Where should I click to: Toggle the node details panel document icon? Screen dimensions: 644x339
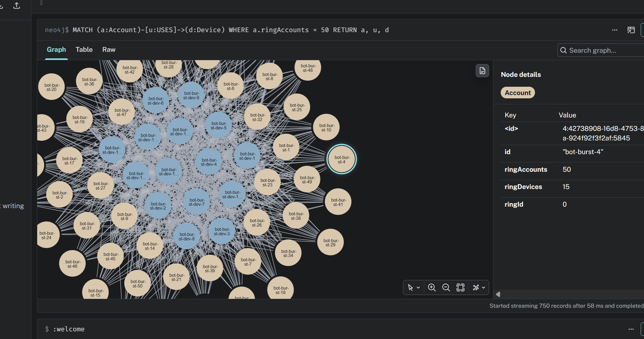(482, 71)
